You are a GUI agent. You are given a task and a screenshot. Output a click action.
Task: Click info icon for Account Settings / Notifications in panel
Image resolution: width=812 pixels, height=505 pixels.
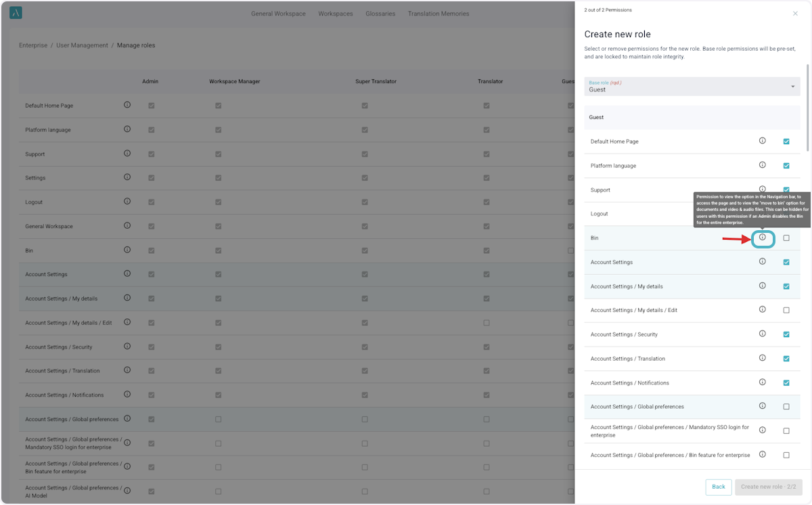click(762, 382)
